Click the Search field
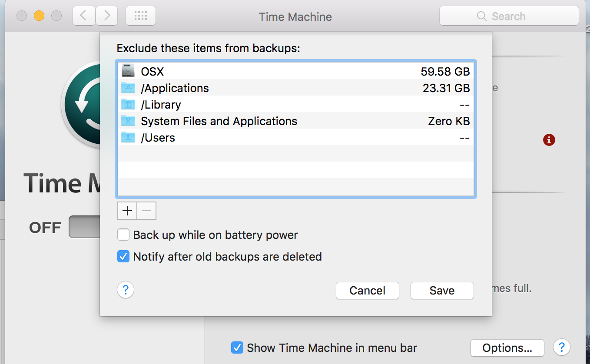590x364 pixels. pos(509,16)
